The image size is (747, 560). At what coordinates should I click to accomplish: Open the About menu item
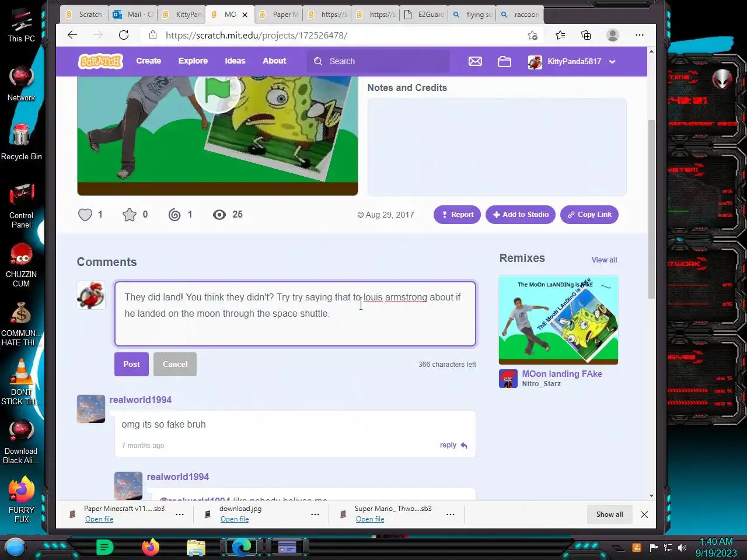click(274, 61)
